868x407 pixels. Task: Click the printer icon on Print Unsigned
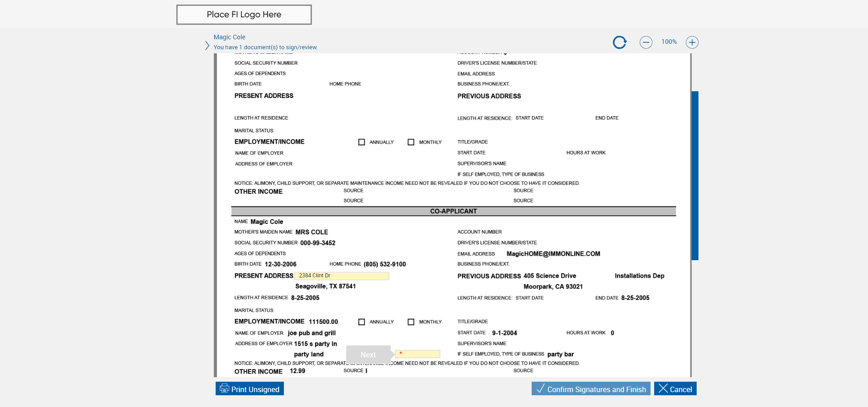point(224,388)
